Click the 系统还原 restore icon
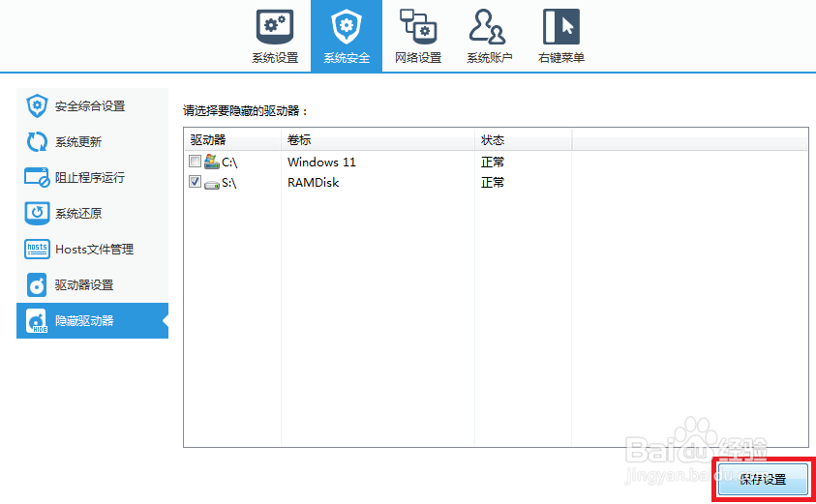Viewport: 816px width, 504px height. point(37,213)
